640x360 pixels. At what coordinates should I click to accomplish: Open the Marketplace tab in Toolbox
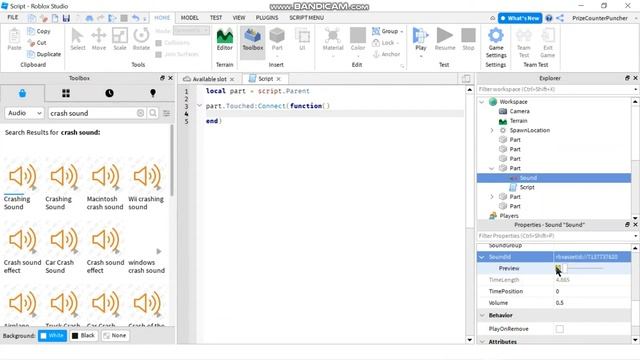click(x=22, y=93)
